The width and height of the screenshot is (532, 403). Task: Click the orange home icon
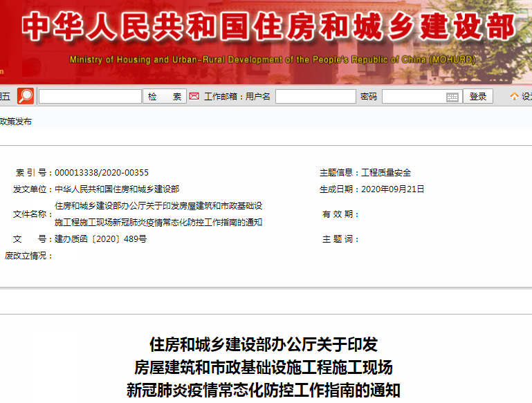tap(514, 97)
